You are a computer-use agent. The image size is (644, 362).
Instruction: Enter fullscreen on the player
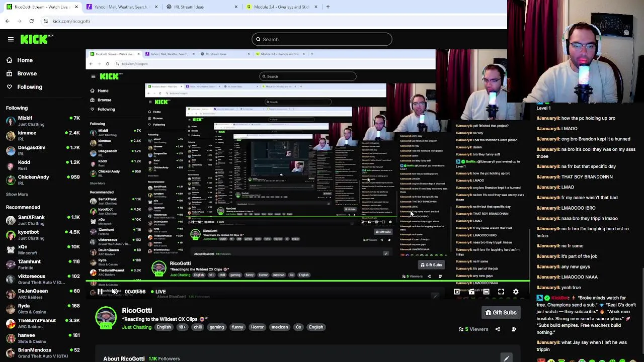501,292
